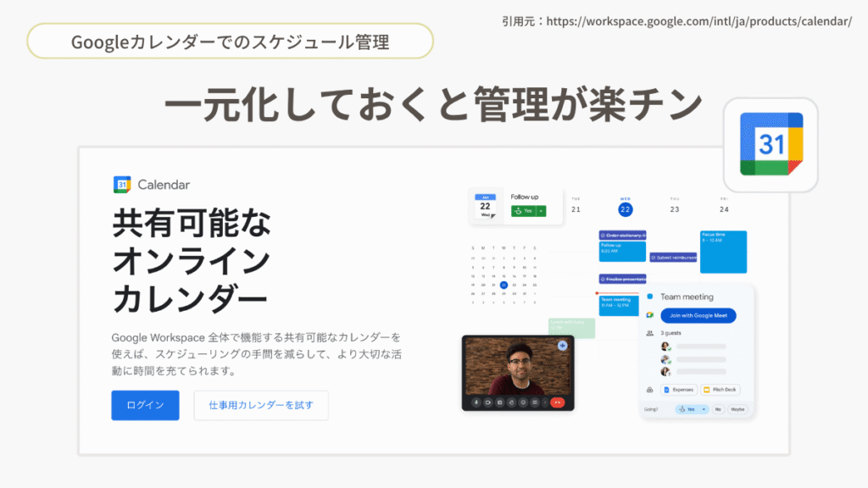Click the raise hand icon in video call
This screenshot has width=868, height=488.
coord(511,402)
